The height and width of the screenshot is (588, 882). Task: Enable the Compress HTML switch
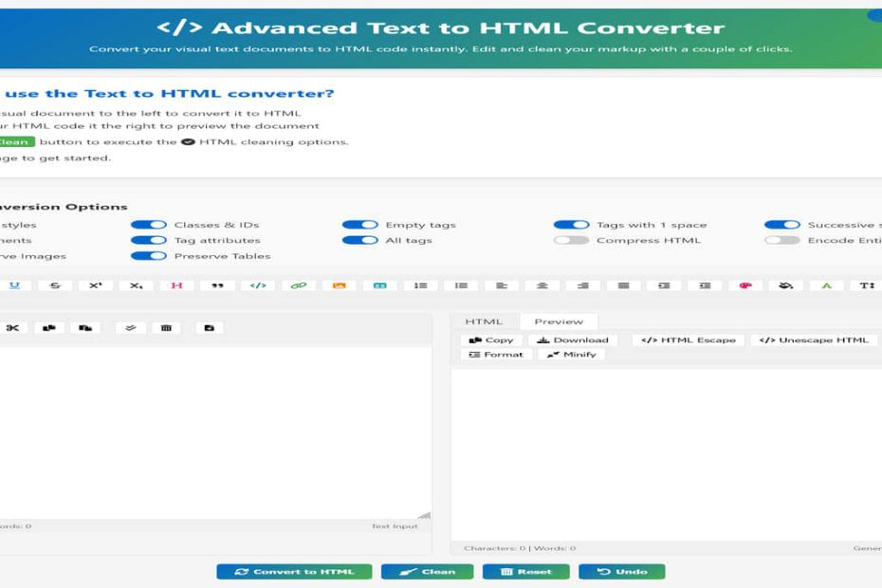tap(572, 240)
